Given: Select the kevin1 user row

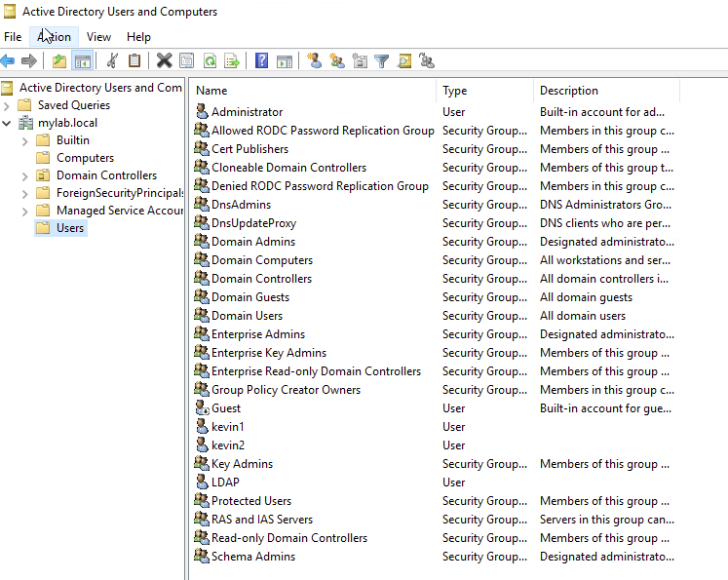Looking at the screenshot, I should point(227,426).
